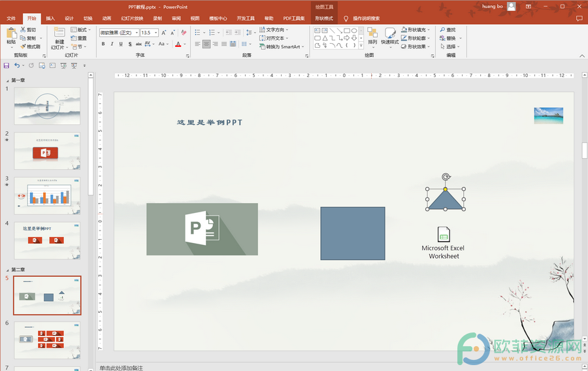Toggle justified text alignment
The image size is (588, 371).
point(224,44)
